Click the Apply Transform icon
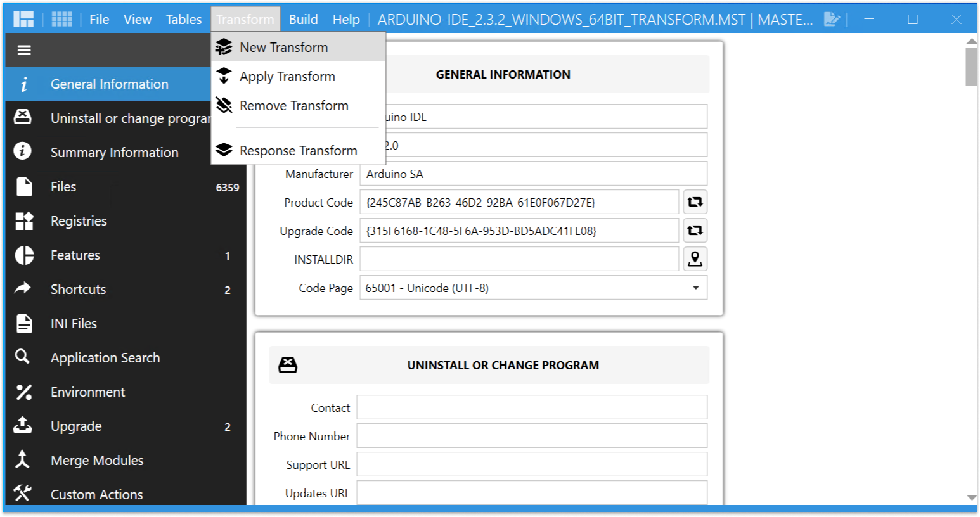This screenshot has height=517, width=980. pyautogui.click(x=224, y=76)
